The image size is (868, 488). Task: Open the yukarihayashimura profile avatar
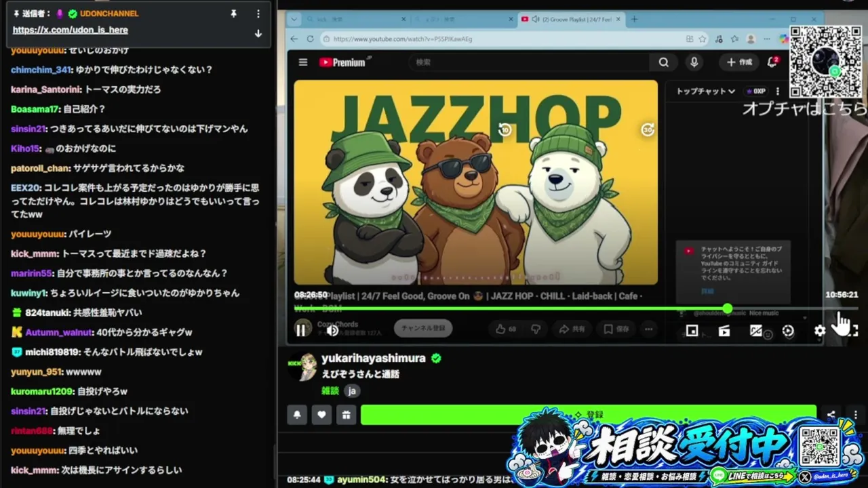[x=302, y=367]
